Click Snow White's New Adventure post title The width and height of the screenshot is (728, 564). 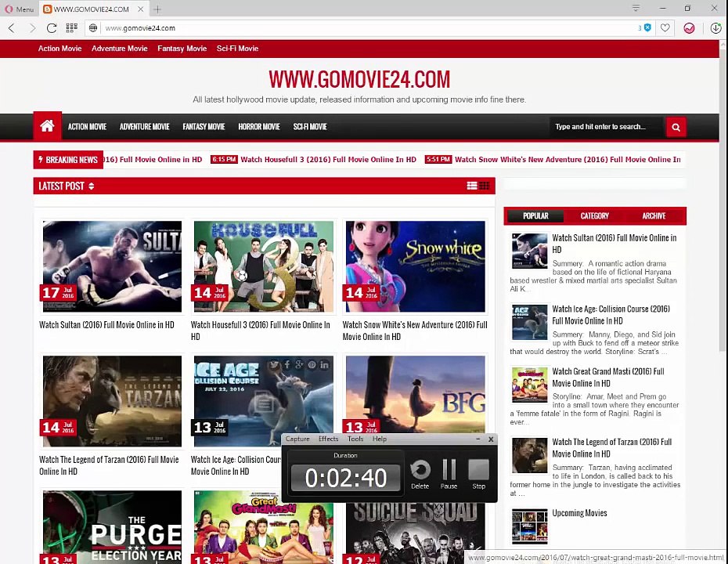coord(415,331)
